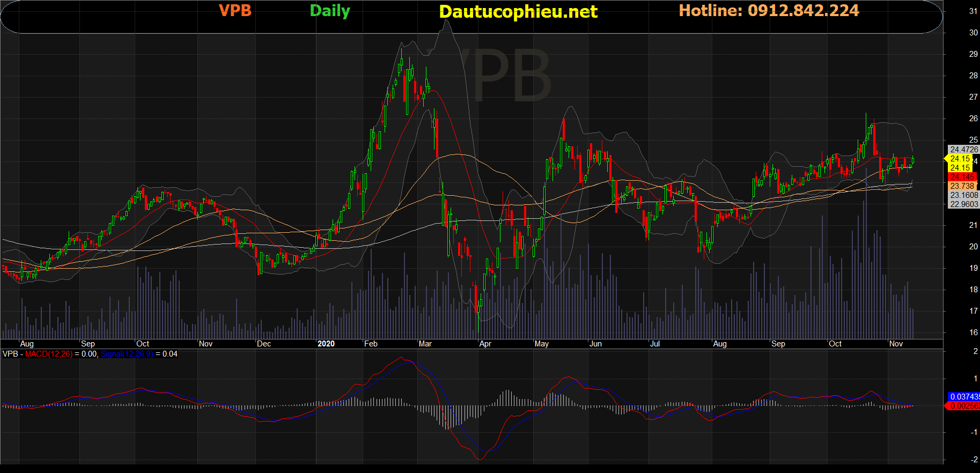Screen dimensions: 980x473
Task: Click the Hotline: 0912.842.224 text
Action: point(769,11)
